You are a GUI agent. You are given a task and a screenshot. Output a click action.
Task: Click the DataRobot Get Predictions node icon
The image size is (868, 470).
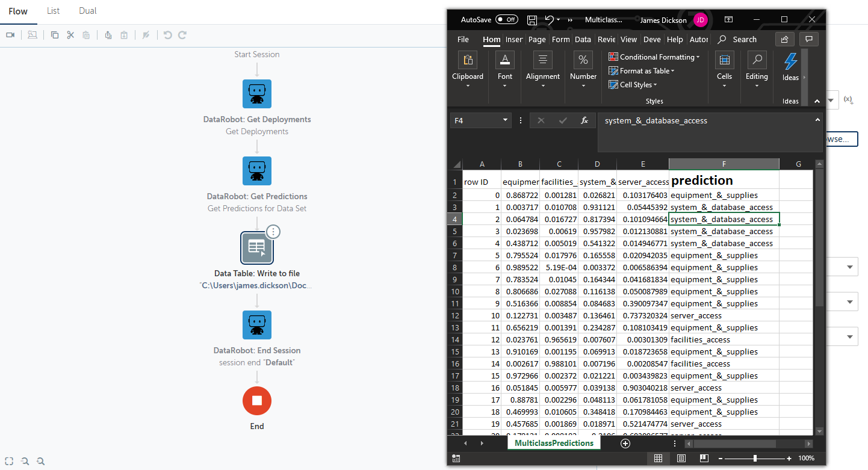257,171
